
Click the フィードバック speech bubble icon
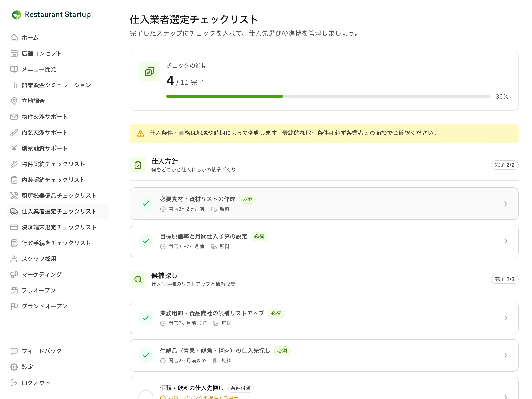click(14, 351)
